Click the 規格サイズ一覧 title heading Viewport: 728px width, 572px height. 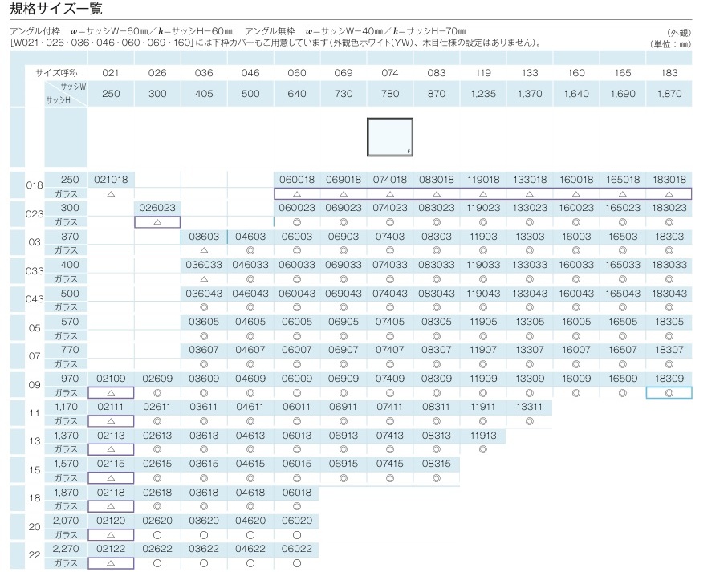pos(55,10)
